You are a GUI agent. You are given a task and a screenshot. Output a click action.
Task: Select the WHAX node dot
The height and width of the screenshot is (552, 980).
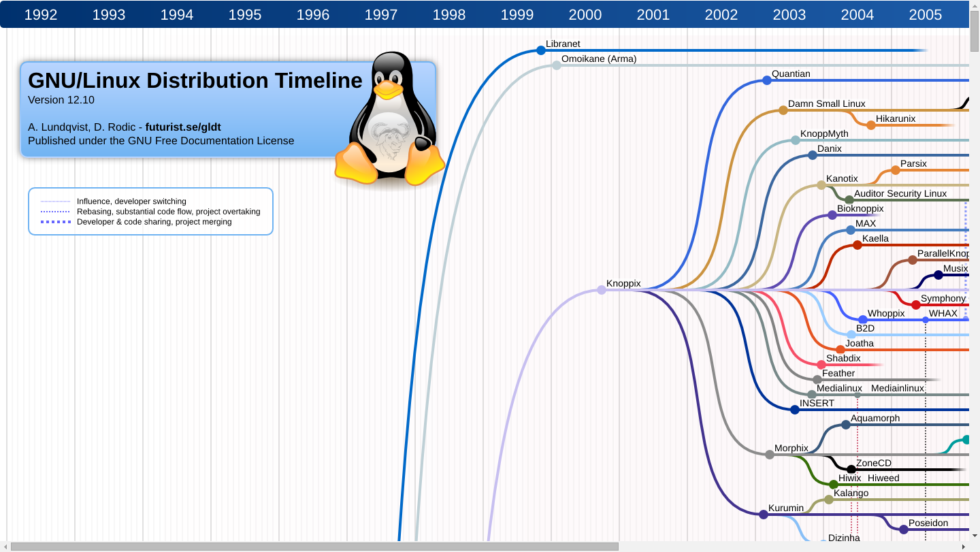point(926,320)
